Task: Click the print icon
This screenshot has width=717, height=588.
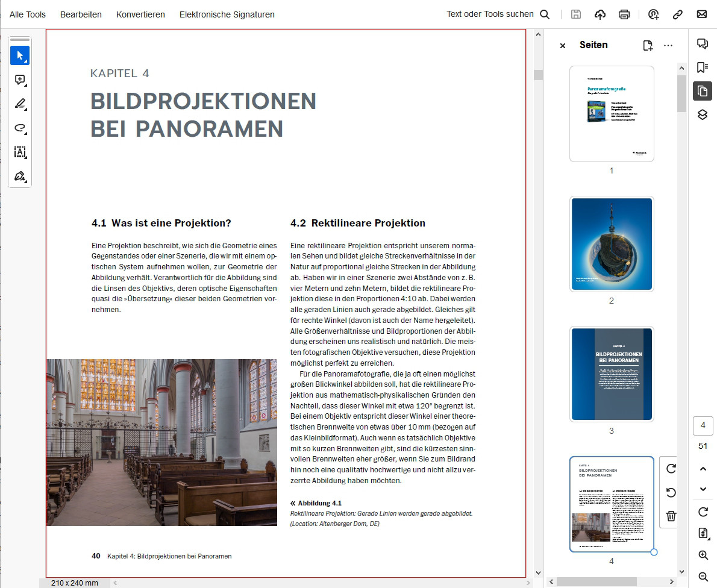Action: coord(624,14)
